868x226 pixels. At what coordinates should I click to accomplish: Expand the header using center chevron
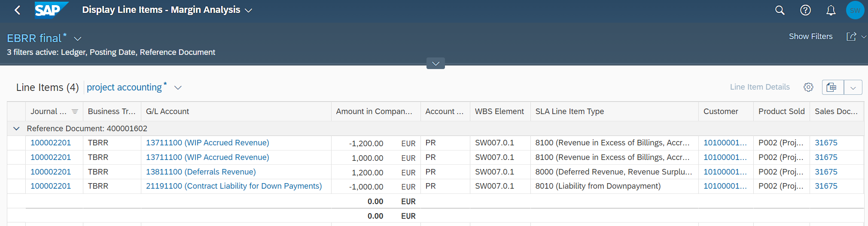coord(436,63)
